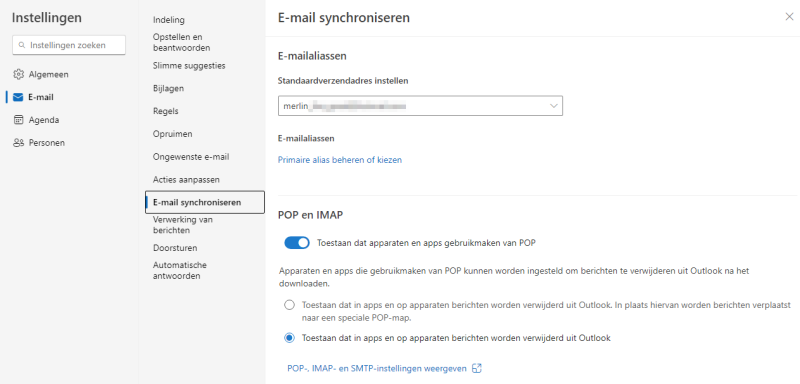The height and width of the screenshot is (384, 800).
Task: Toggle POP access switch off
Action: point(297,243)
